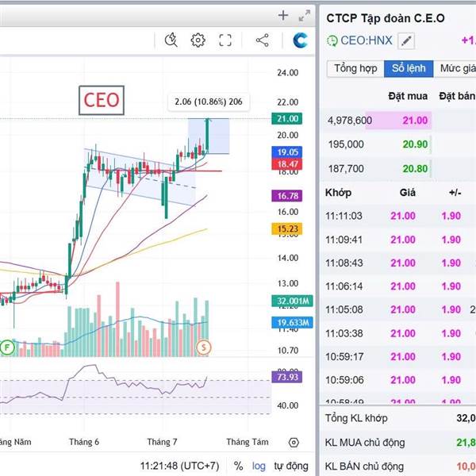Click the Khớp column header
This screenshot has width=476, height=476.
point(338,193)
